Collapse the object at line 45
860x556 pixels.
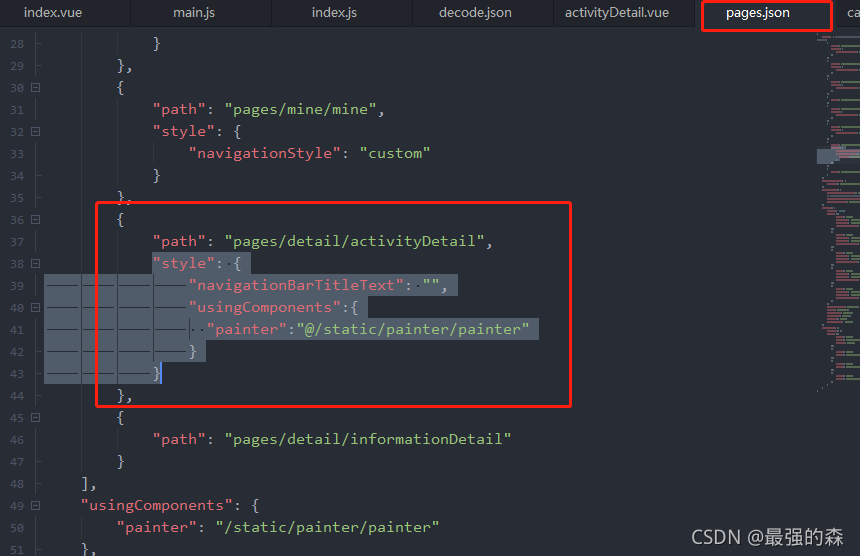pos(36,418)
